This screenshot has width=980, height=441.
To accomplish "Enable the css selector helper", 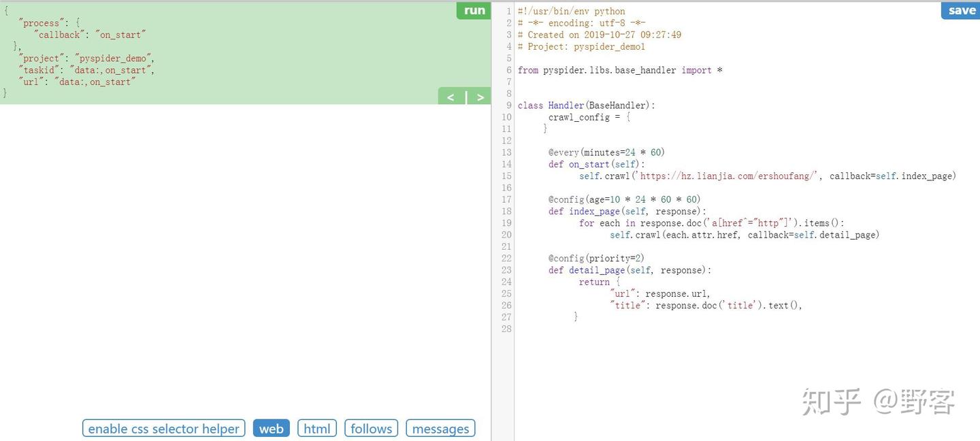I will (x=163, y=428).
